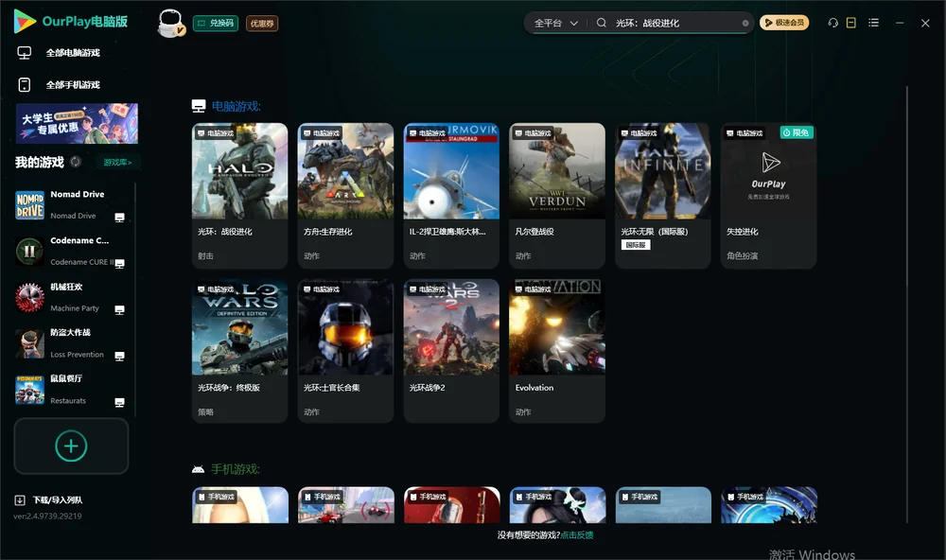Click the customer service headset icon
946x560 pixels.
pos(833,23)
